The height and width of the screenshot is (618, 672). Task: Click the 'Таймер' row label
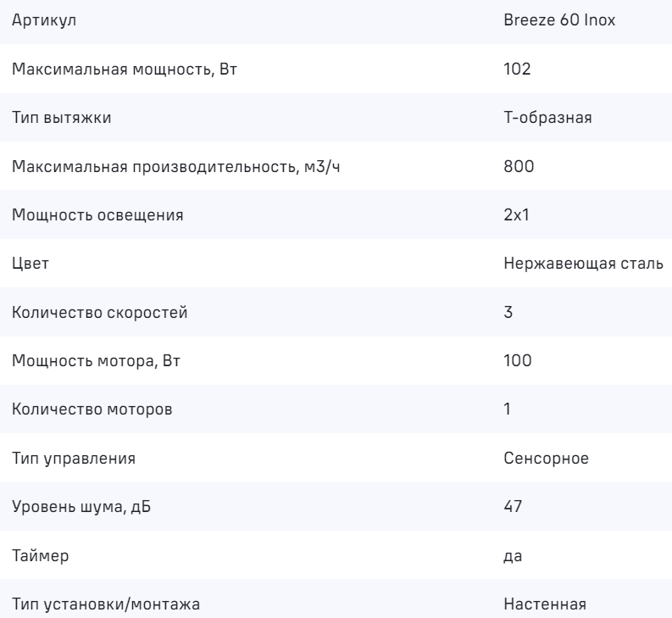tap(36, 556)
